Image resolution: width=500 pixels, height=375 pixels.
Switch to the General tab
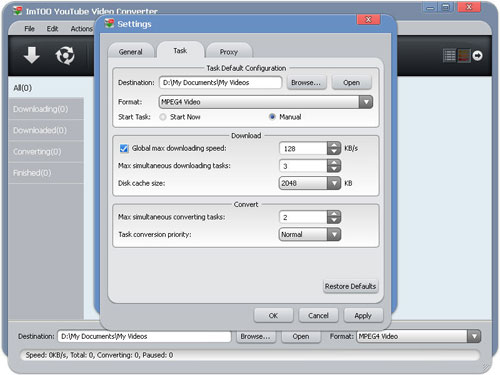[x=131, y=52]
